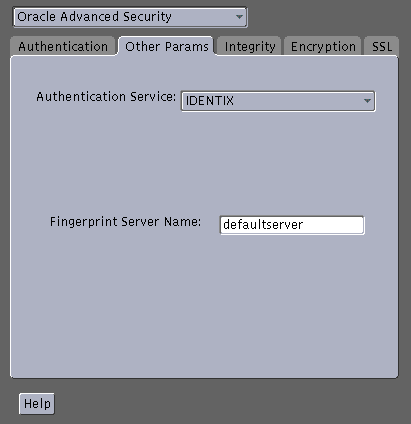Switch to the Authentication tab

(63, 46)
